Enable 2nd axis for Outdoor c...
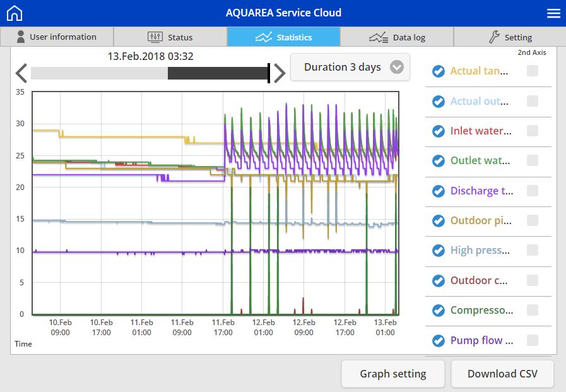Screen dimensions: 566x392 533,280
